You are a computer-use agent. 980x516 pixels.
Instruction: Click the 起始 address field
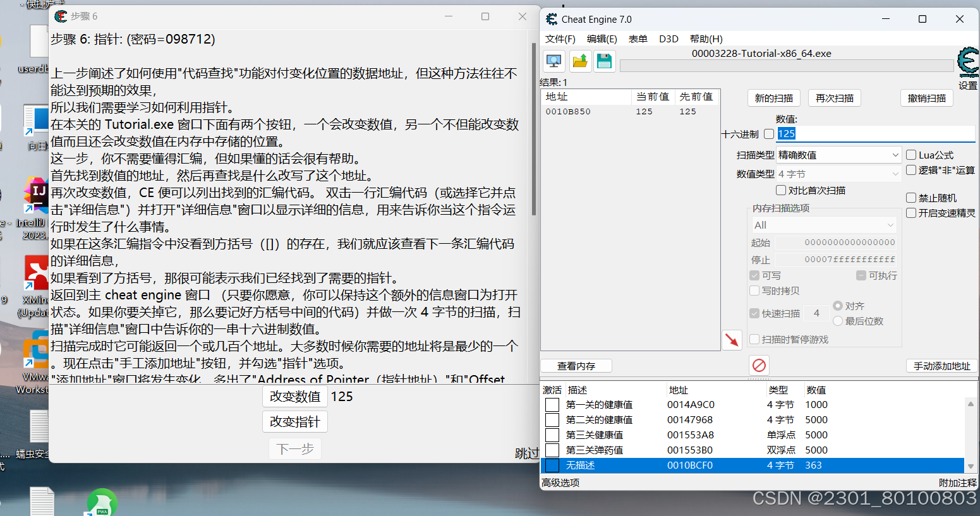click(837, 243)
